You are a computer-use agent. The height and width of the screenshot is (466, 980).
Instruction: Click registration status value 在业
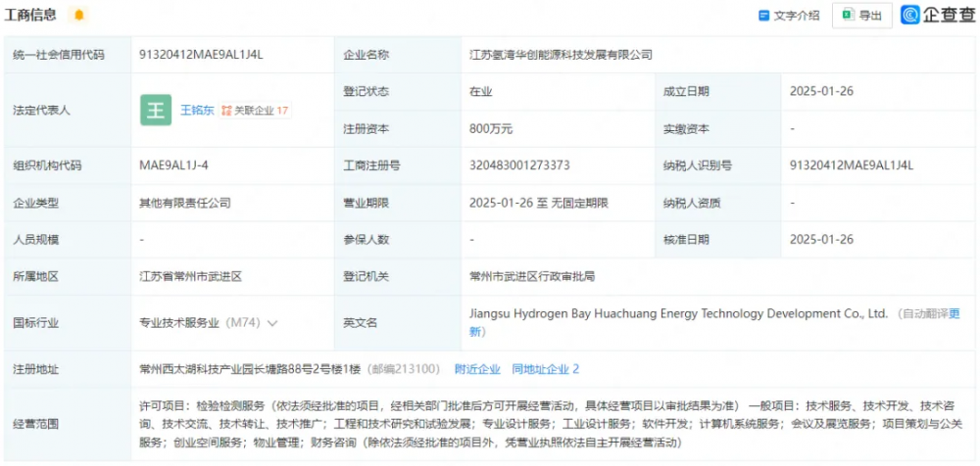point(480,92)
